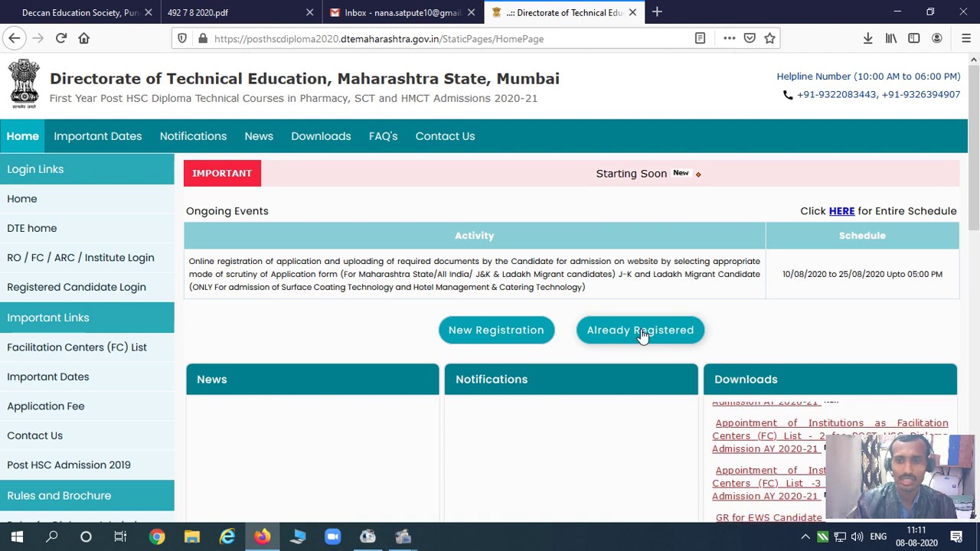
Task: Click the taskbar clock showing 11:11
Action: (x=916, y=536)
